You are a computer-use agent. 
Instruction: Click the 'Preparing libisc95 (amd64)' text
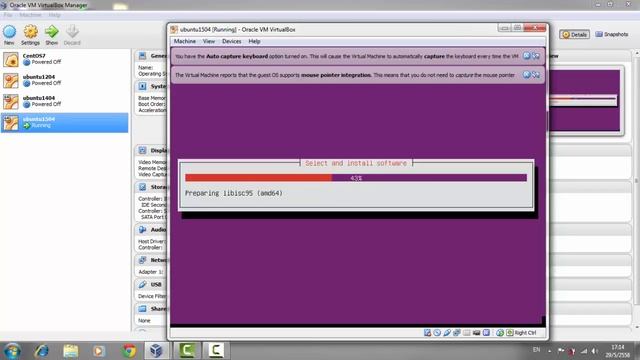pos(233,193)
